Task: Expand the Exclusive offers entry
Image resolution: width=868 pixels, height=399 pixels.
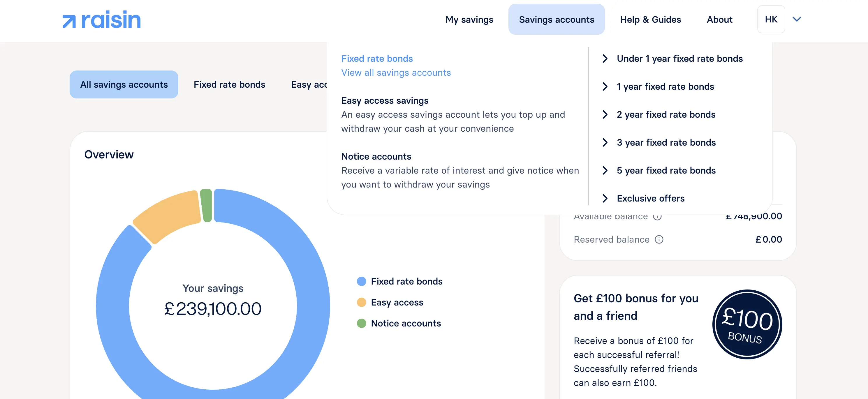Action: point(650,198)
